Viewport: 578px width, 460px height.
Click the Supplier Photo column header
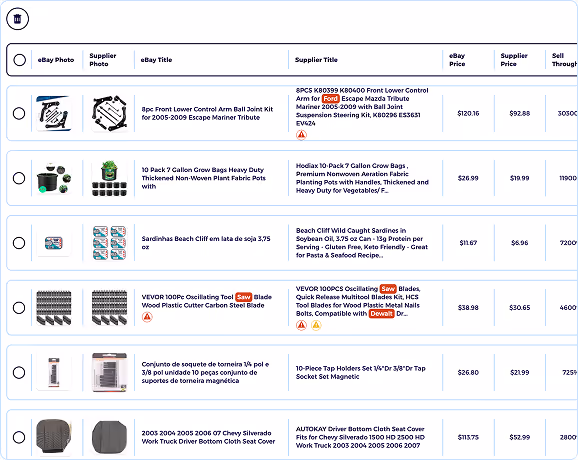(103, 60)
